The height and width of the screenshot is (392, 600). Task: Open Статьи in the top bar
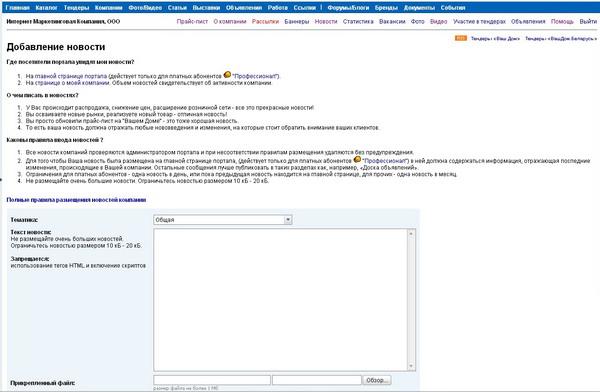coord(177,8)
